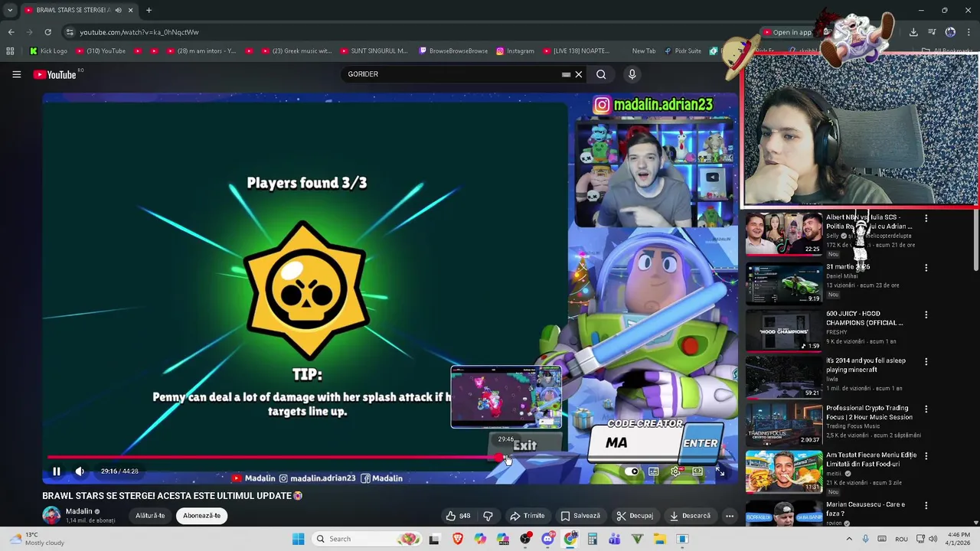Reload the page with the refresh icon
The width and height of the screenshot is (980, 551).
click(x=47, y=32)
